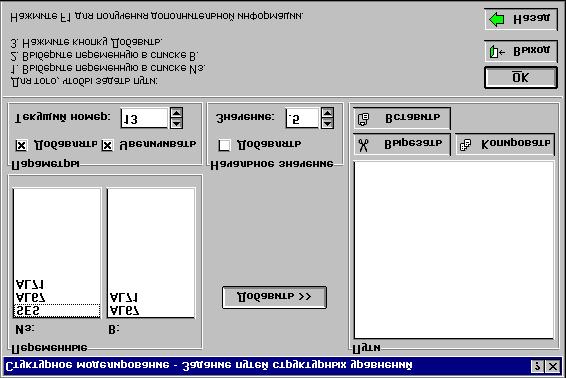Click inside the empty Пути list box
The image size is (566, 378).
(x=454, y=250)
